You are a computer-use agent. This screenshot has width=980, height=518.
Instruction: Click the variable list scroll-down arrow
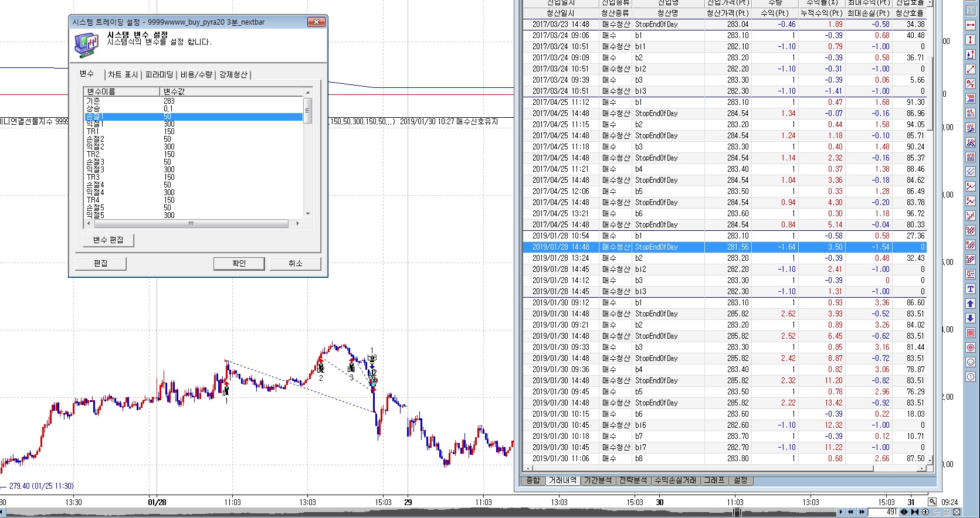[308, 214]
